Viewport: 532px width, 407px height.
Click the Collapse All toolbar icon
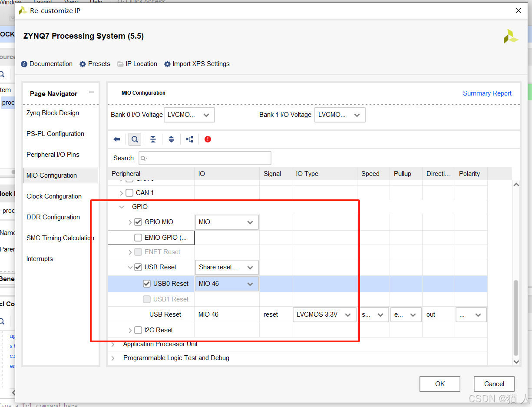(153, 139)
